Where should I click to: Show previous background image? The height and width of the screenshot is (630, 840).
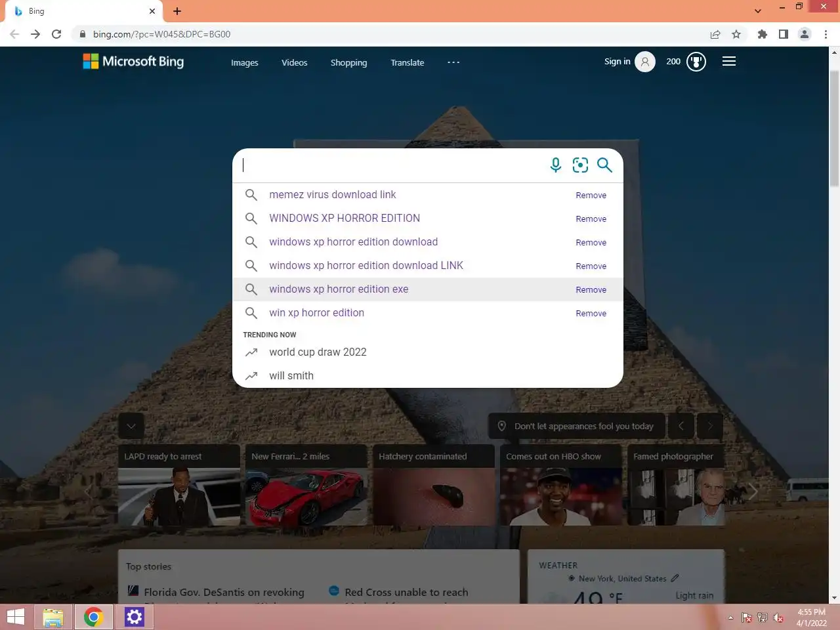tap(681, 426)
